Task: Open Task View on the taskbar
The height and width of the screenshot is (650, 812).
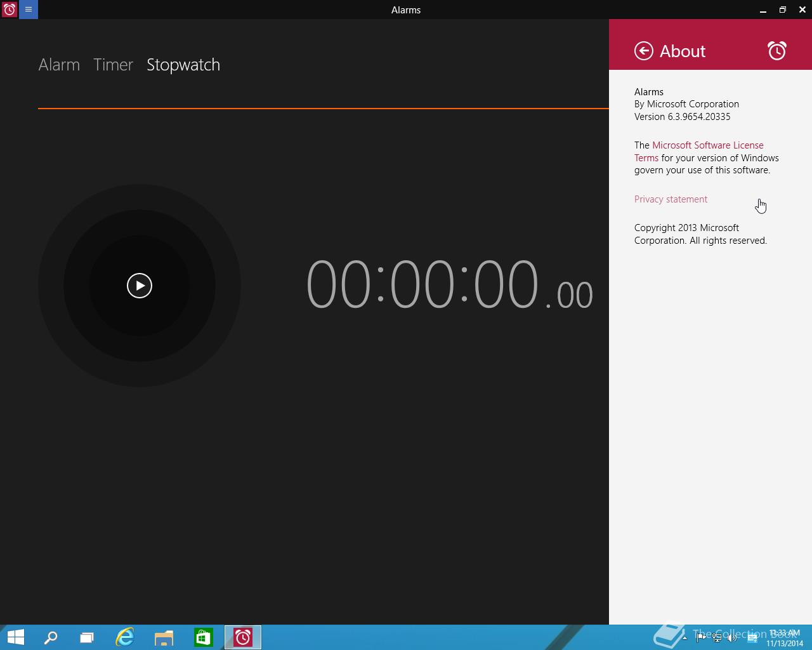Action: [x=87, y=637]
